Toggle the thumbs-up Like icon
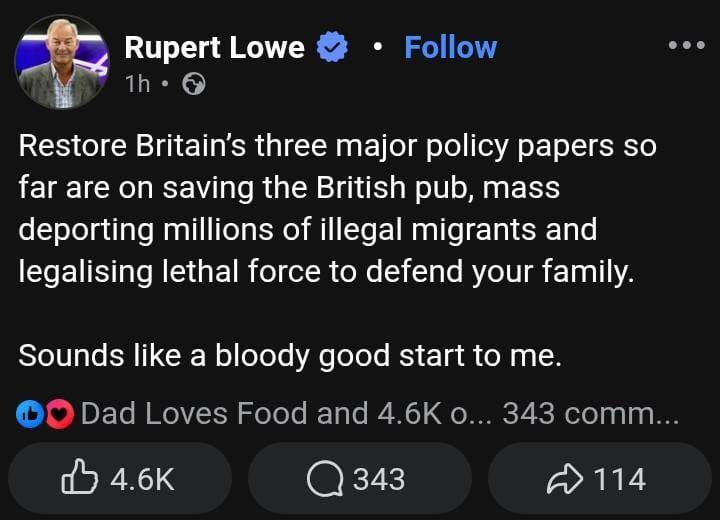 (x=79, y=480)
